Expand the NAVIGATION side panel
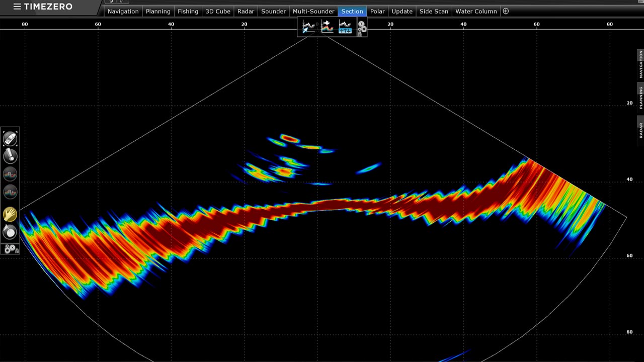 (x=640, y=63)
